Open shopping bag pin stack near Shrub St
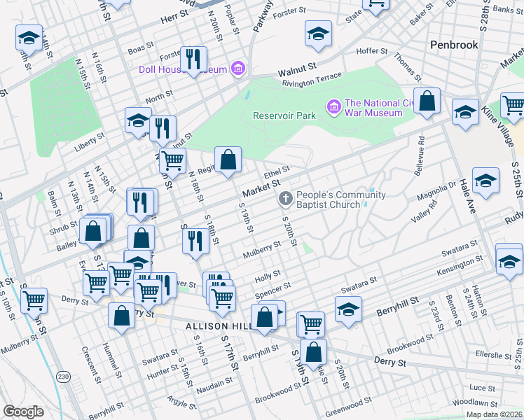This screenshot has height=420, width=524. point(93,234)
